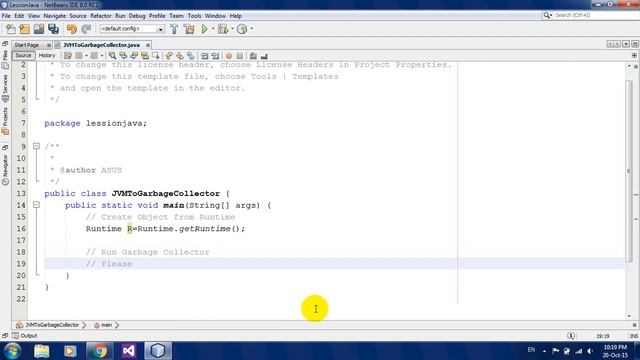The image size is (640, 360).
Task: Start Macro Recording red circle icon
Action: pos(229,56)
